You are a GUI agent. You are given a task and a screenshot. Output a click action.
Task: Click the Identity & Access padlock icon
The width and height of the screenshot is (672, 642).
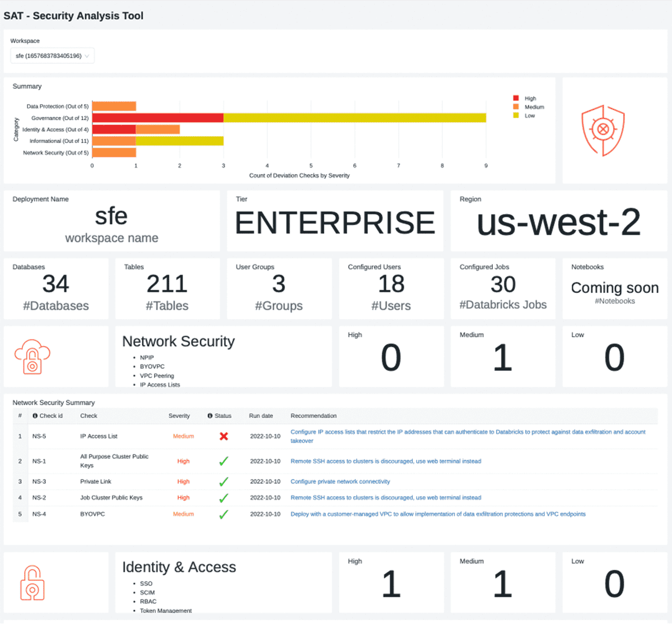pos(32,583)
